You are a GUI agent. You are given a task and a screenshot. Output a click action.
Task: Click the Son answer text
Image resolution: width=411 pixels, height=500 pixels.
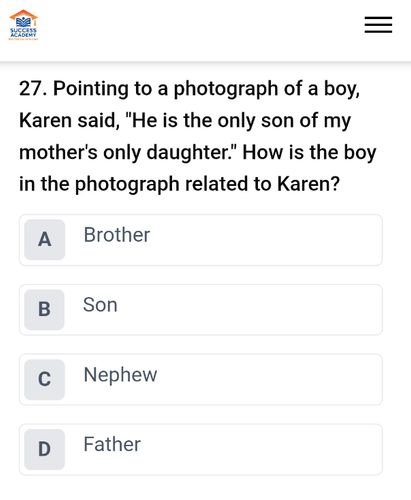[100, 305]
